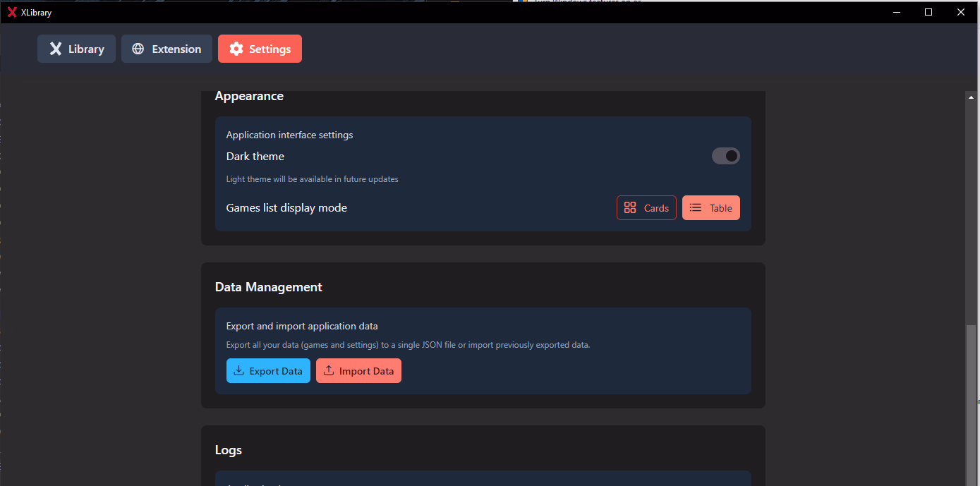Open the Extension tab
The height and width of the screenshot is (486, 980).
[167, 49]
